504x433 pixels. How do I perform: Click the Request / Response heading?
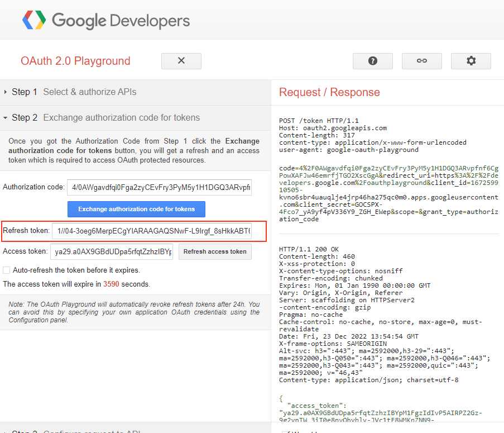(329, 93)
